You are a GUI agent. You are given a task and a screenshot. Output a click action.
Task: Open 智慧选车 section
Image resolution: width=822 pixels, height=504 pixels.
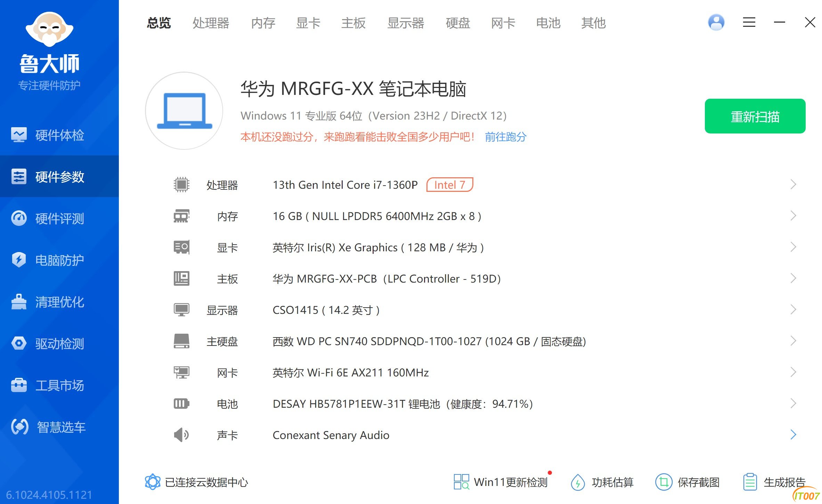(59, 427)
